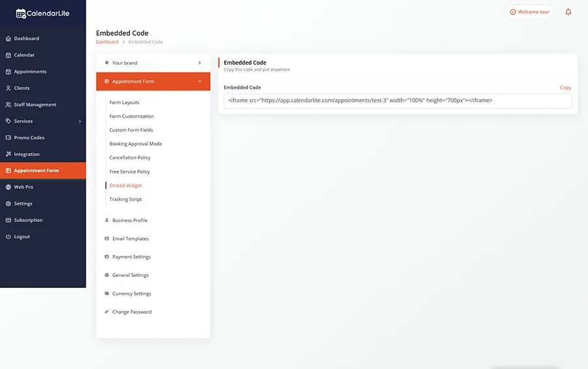The image size is (588, 369).
Task: Click the Promo Codes ticket icon
Action: tap(8, 138)
